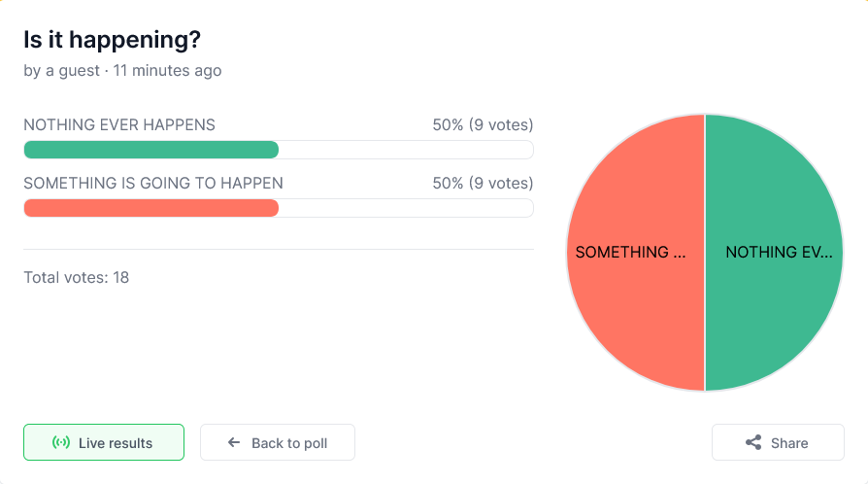Click the second 50% (9 votes) count
Screen dimensions: 868x484
(x=483, y=183)
